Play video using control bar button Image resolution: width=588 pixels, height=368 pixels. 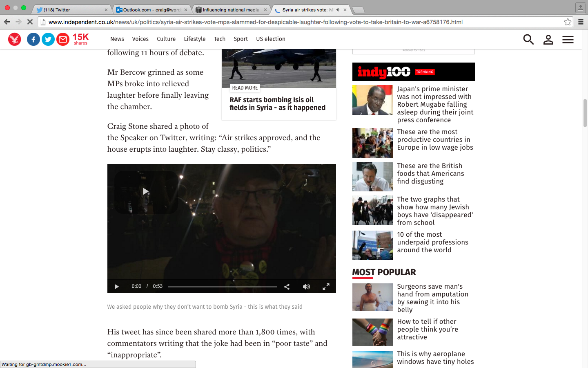click(117, 287)
